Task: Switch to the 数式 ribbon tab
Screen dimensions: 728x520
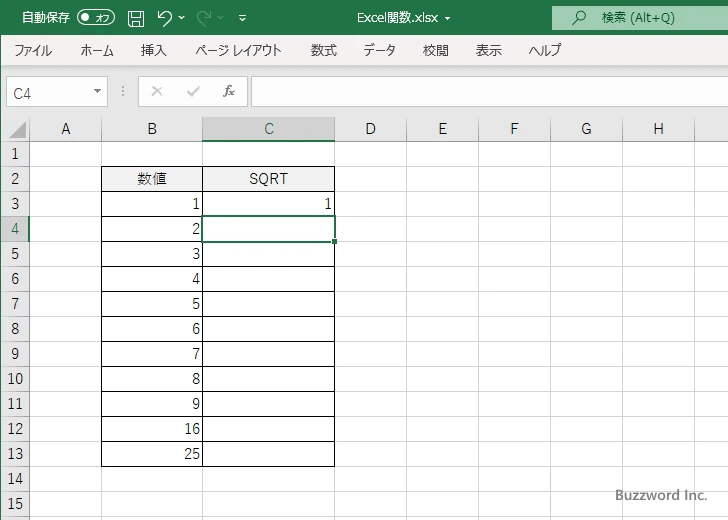Action: 324,50
